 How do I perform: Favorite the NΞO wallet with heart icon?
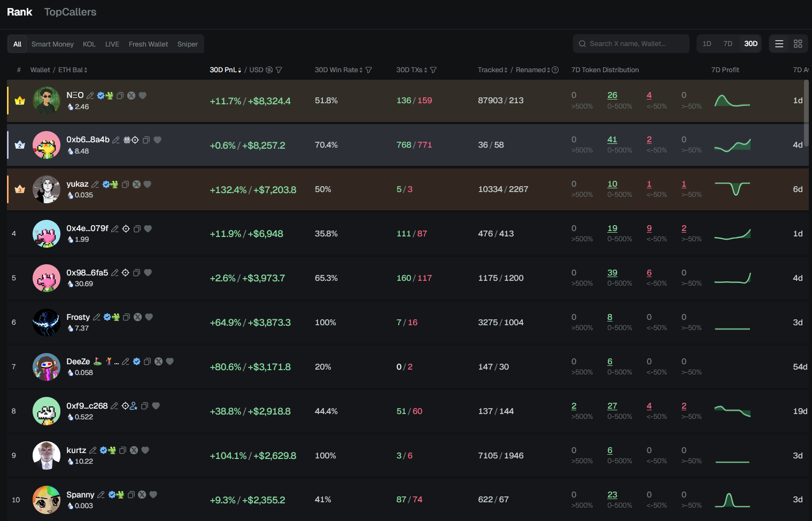[x=143, y=96]
